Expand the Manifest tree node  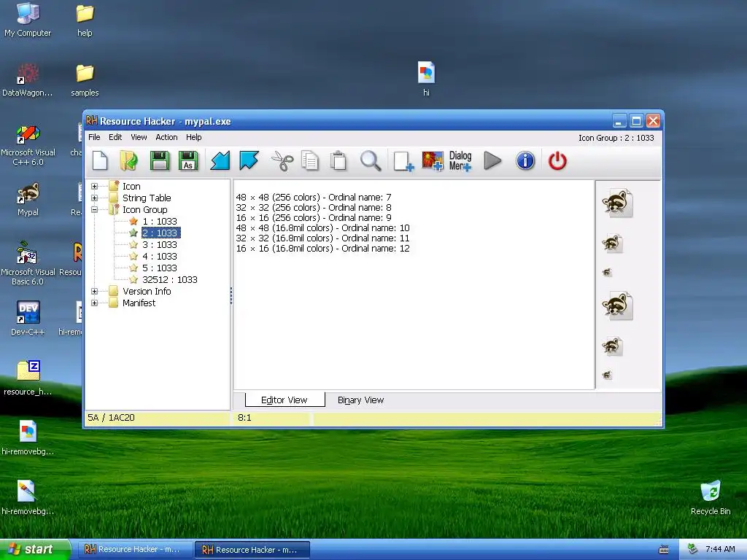point(94,303)
